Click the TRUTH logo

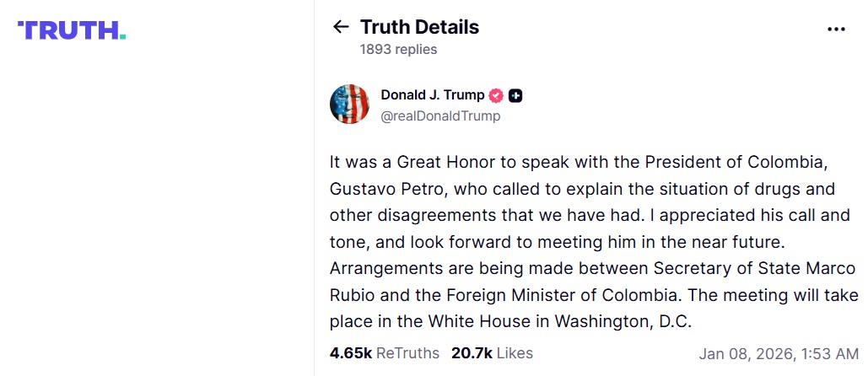click(x=72, y=30)
